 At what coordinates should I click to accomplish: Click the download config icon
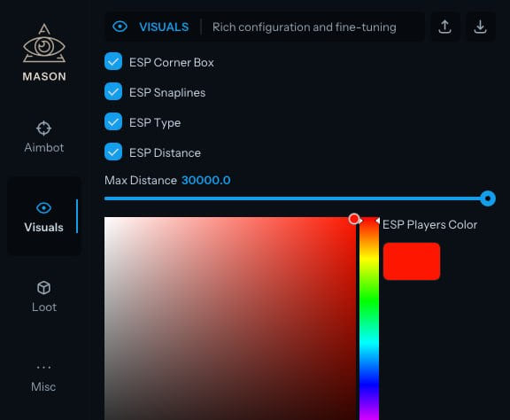(x=481, y=27)
